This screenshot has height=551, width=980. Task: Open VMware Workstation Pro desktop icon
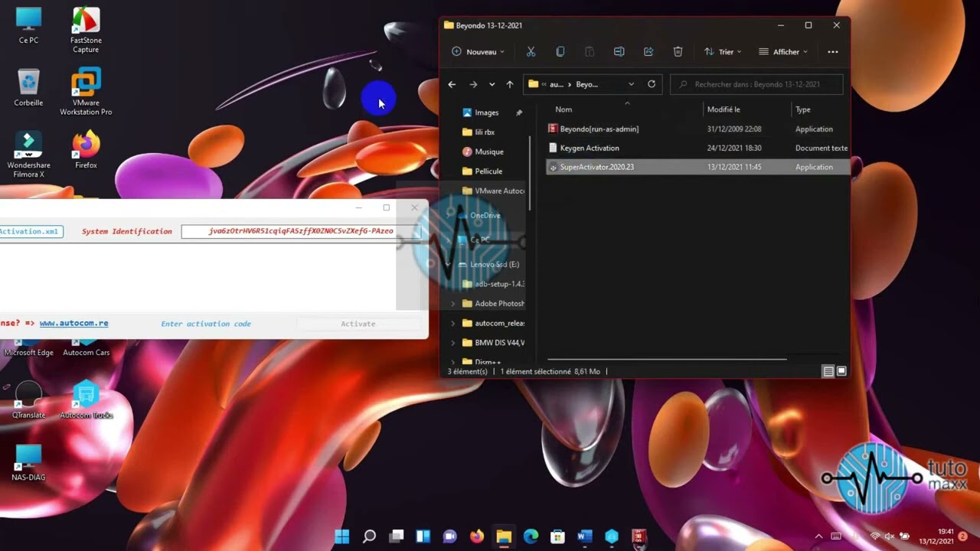coord(86,92)
